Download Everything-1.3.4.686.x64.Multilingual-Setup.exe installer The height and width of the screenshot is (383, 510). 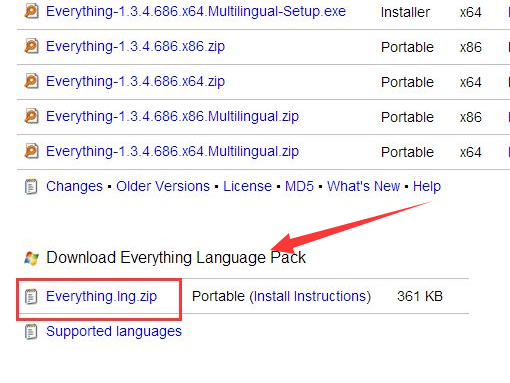[196, 12]
